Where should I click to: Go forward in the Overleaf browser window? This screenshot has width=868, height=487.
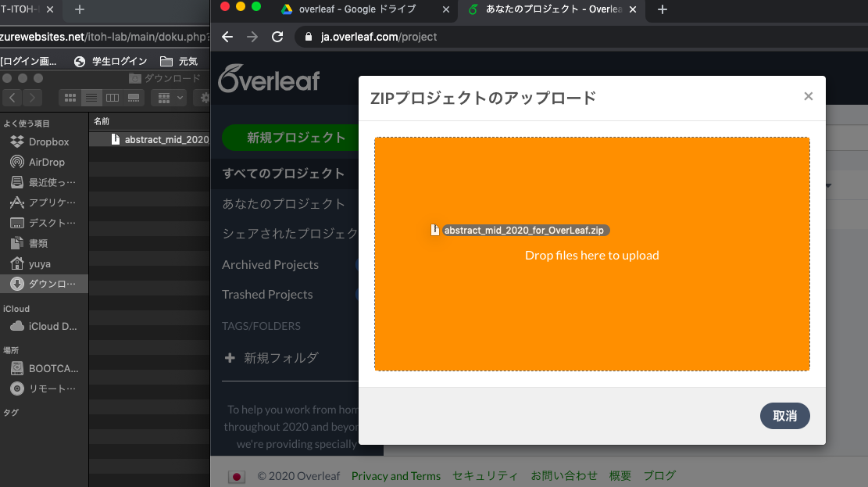click(x=252, y=37)
